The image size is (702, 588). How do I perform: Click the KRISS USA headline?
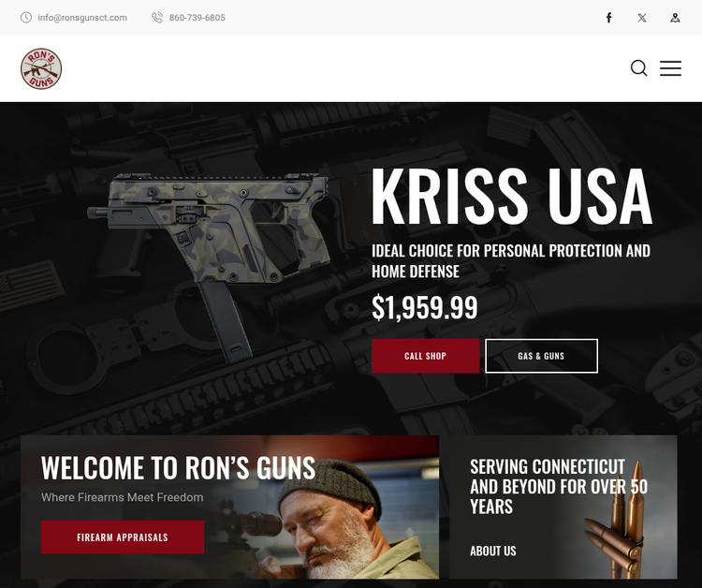coord(512,196)
